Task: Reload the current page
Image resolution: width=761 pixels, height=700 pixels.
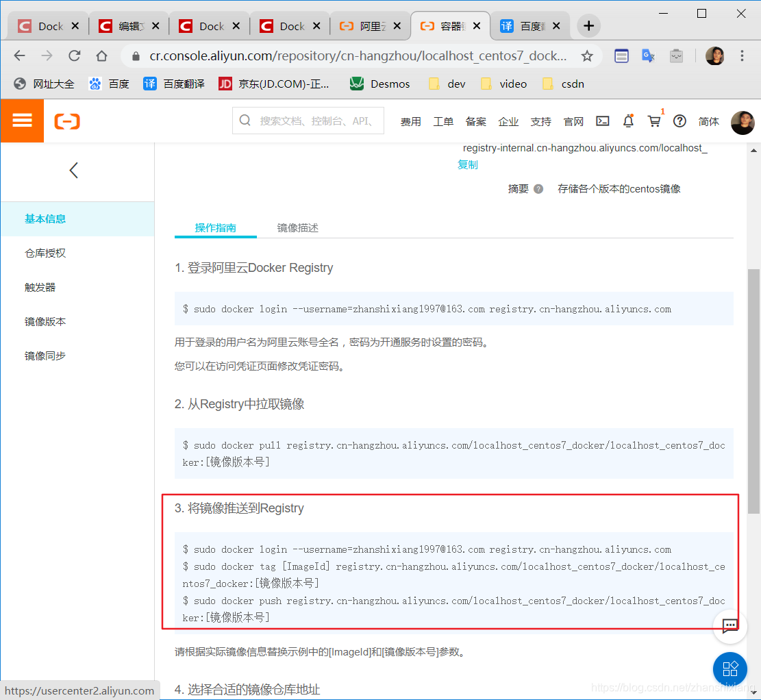Action: coord(74,56)
